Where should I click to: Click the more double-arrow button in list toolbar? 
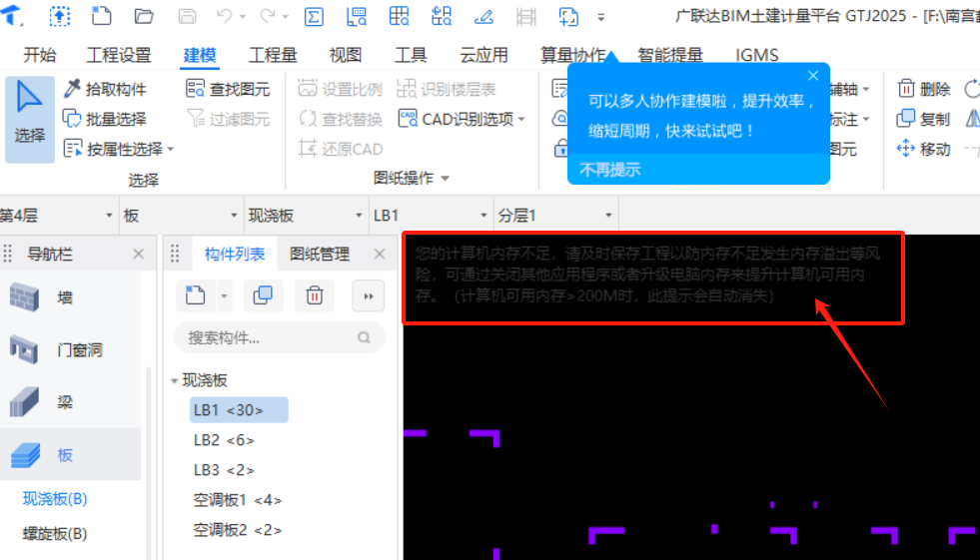pyautogui.click(x=369, y=295)
